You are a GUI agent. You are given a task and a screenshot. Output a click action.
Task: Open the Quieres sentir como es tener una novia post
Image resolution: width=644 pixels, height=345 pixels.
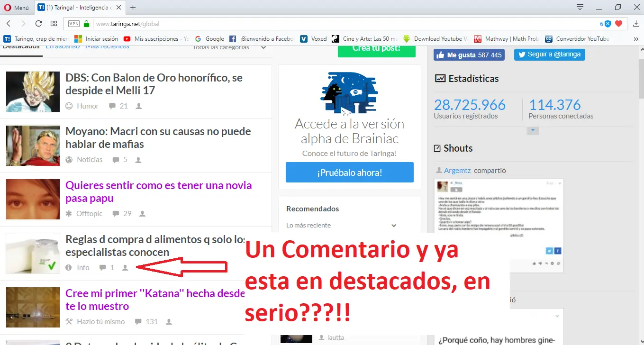tap(159, 191)
